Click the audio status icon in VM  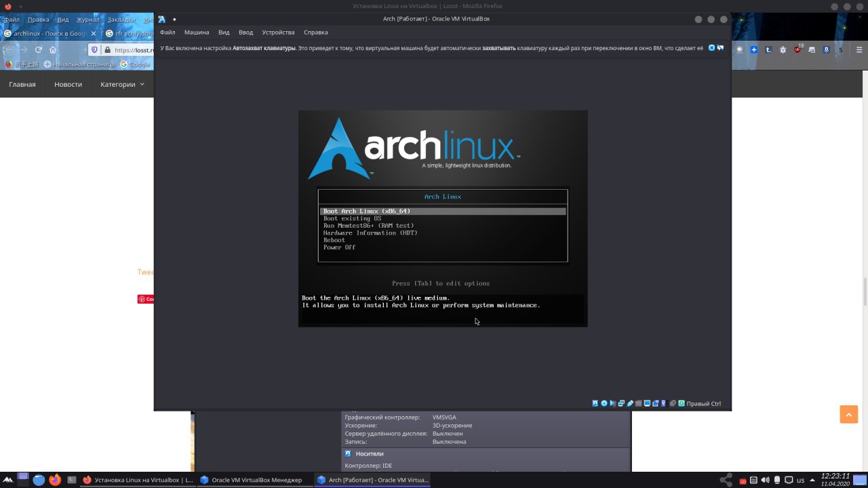(612, 403)
